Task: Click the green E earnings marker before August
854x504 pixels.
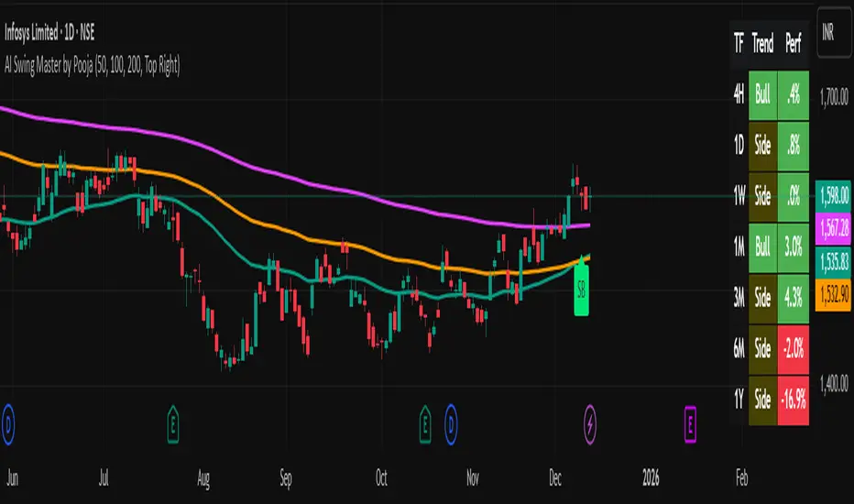Action: tap(172, 424)
